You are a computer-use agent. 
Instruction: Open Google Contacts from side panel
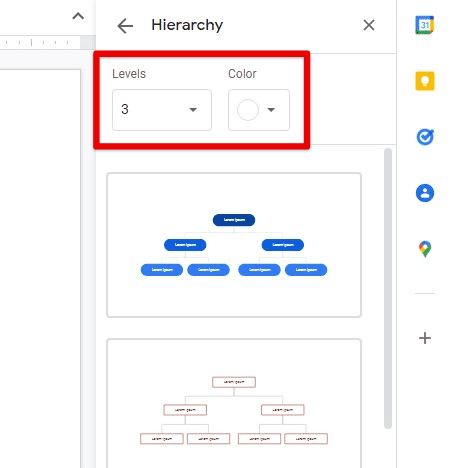click(x=425, y=193)
